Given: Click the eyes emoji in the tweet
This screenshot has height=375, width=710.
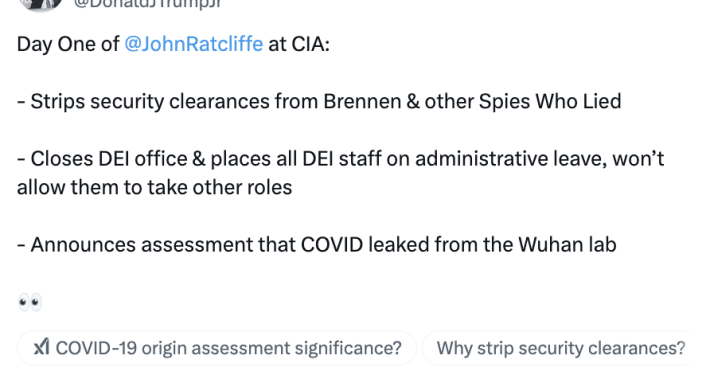Looking at the screenshot, I should (30, 302).
